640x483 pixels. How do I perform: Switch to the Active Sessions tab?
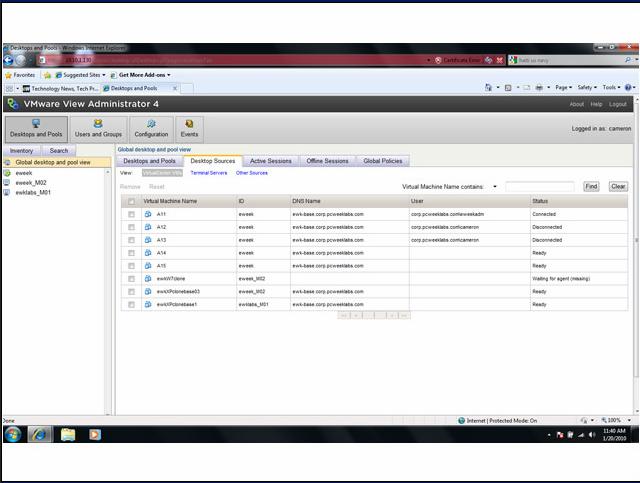click(x=271, y=161)
